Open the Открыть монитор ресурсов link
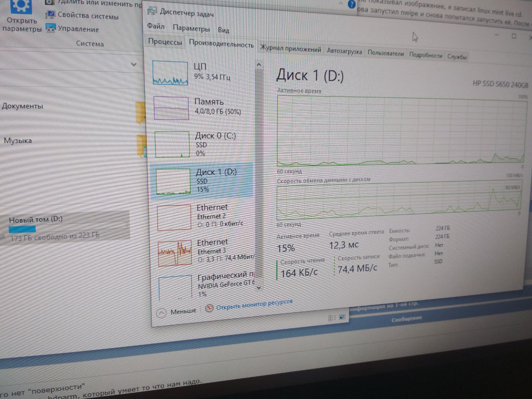Image resolution: width=532 pixels, height=399 pixels. pyautogui.click(x=254, y=304)
